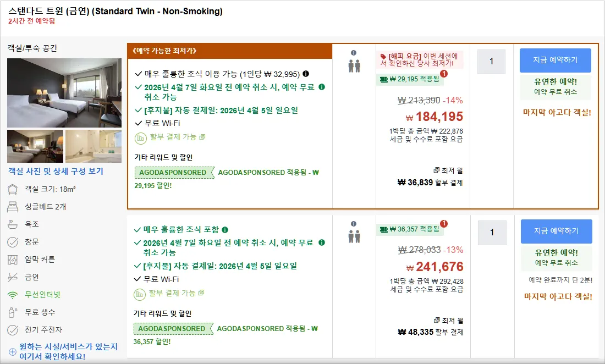Open the small bedroom thumbnail photo

(x=35, y=146)
